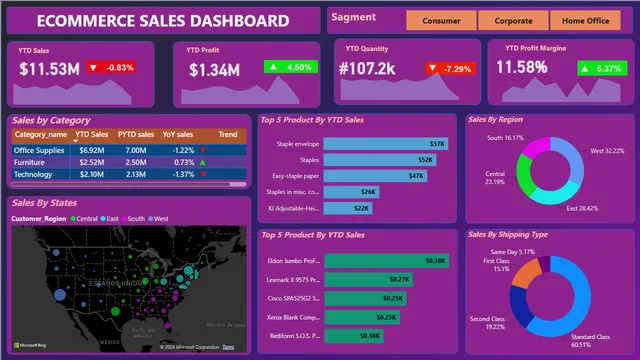Select the Office Supplies row

click(129, 150)
